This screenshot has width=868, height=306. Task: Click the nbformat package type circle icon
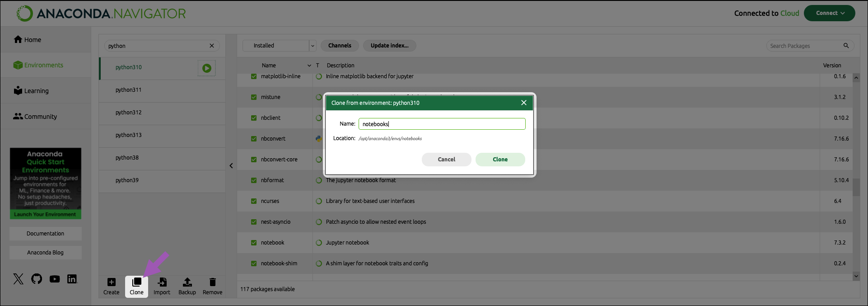pyautogui.click(x=319, y=180)
